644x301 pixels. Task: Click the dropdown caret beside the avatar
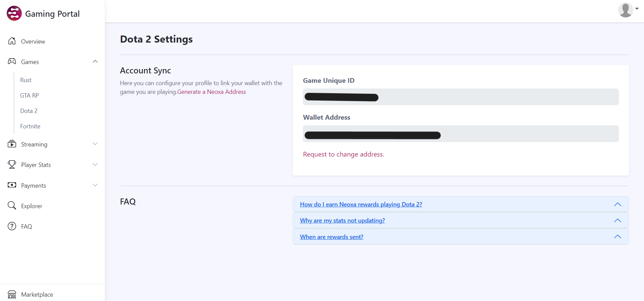pyautogui.click(x=637, y=9)
